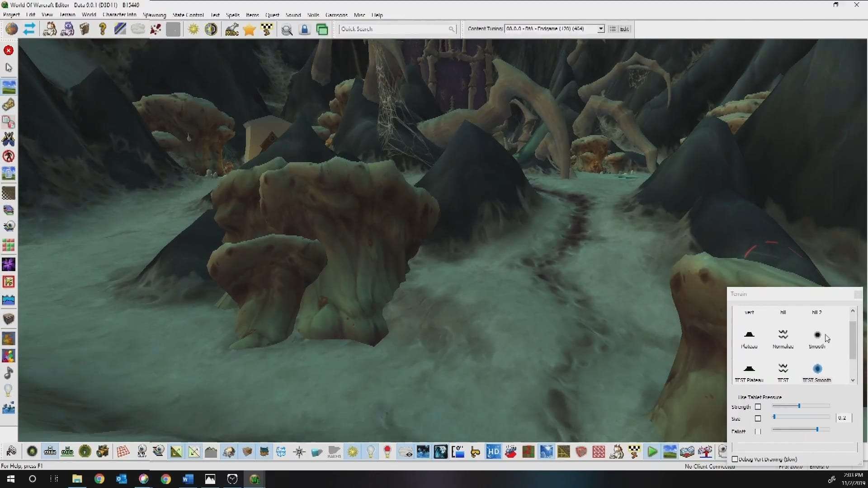Click the Falloff slider handle
The height and width of the screenshot is (488, 868).
click(x=817, y=429)
